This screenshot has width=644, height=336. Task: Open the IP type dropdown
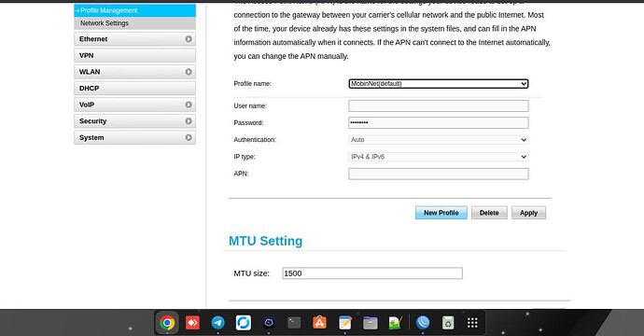(x=439, y=157)
